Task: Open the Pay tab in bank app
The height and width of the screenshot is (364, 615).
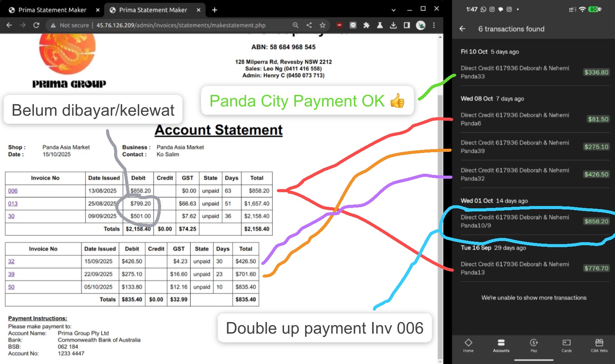Action: (534, 345)
